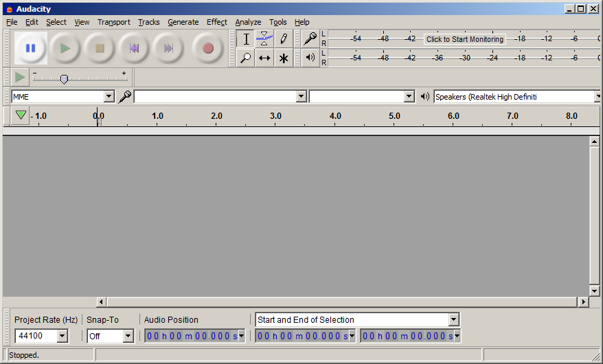Expand the Snap-To Off dropdown
The width and height of the screenshot is (603, 364).
(128, 337)
